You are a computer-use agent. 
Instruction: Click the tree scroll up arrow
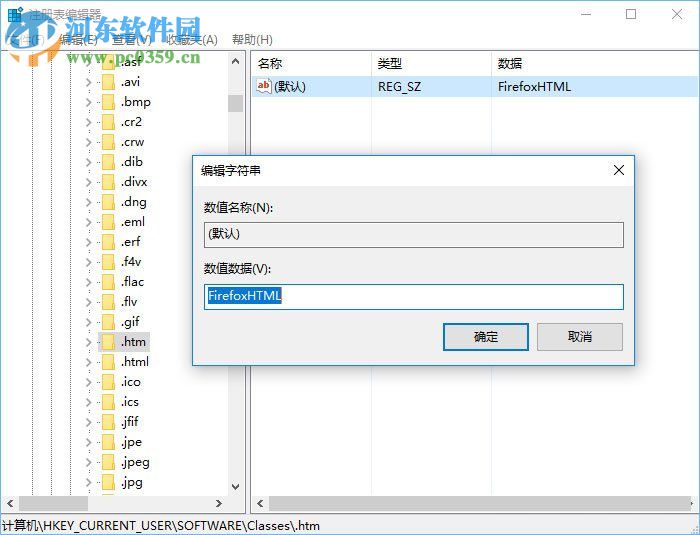[x=236, y=62]
